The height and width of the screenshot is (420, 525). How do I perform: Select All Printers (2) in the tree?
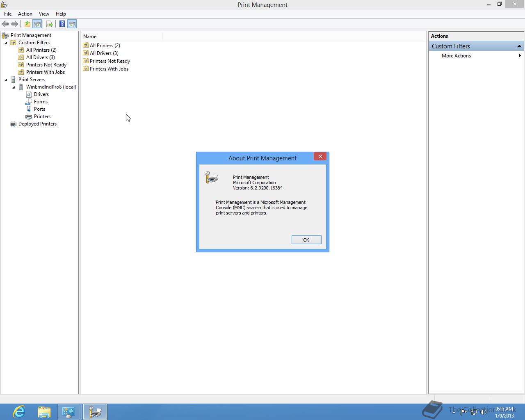click(41, 50)
